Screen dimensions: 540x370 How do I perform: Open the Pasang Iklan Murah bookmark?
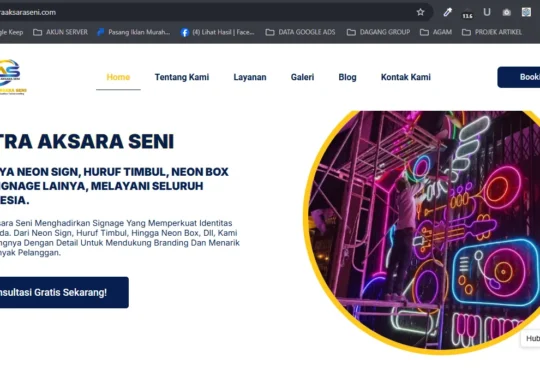point(134,32)
